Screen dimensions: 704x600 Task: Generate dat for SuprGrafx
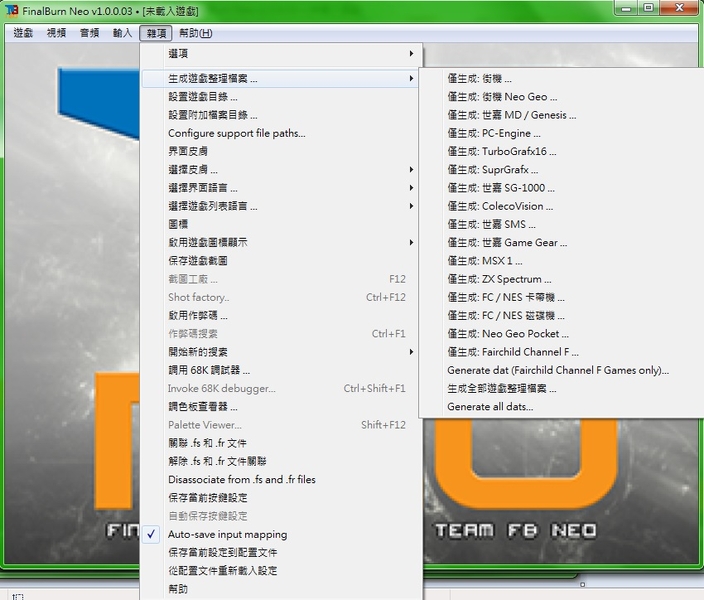click(562, 170)
